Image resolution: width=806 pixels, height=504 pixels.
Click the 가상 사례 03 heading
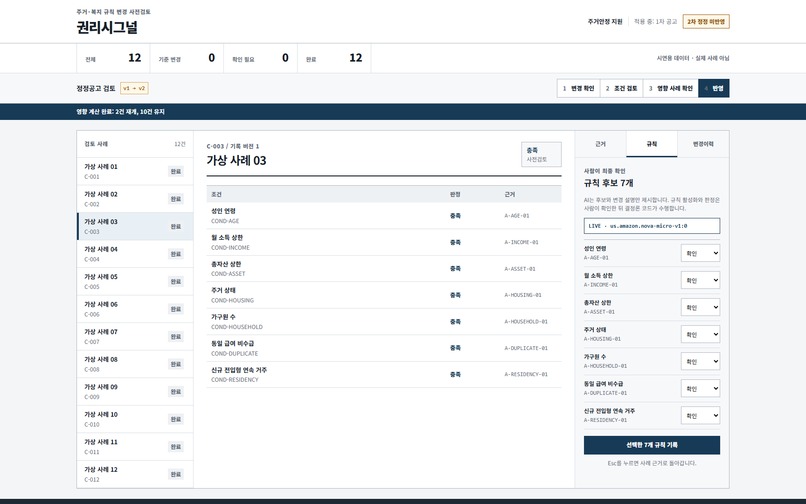[x=236, y=160]
